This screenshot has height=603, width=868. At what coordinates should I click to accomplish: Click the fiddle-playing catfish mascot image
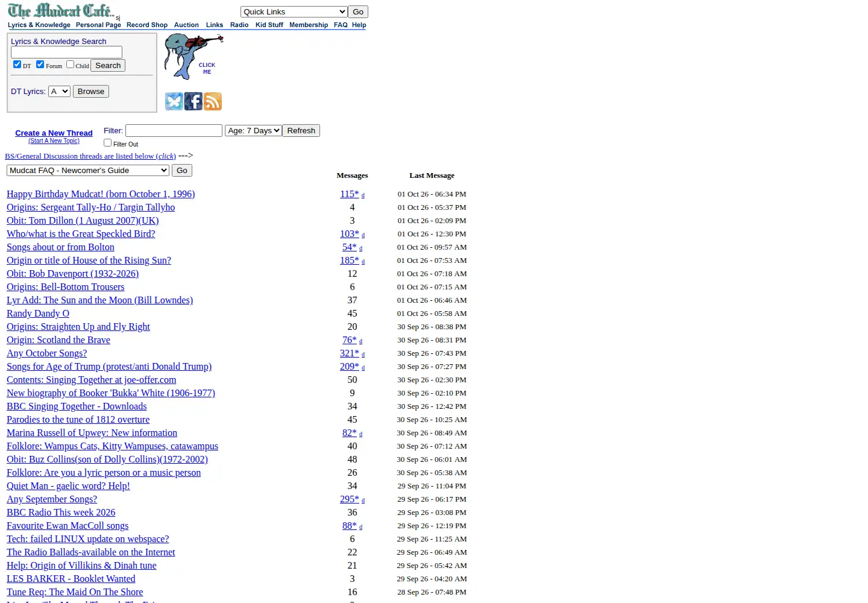(193, 57)
